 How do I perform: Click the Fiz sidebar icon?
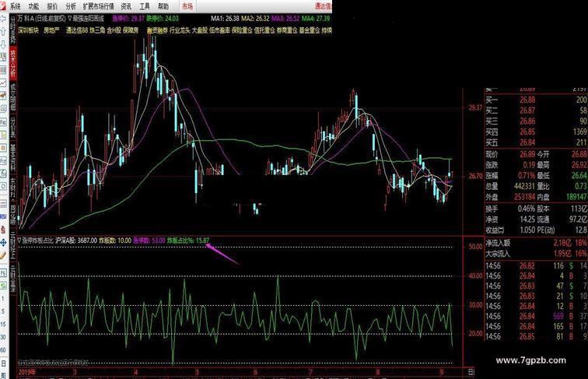(x=3, y=160)
